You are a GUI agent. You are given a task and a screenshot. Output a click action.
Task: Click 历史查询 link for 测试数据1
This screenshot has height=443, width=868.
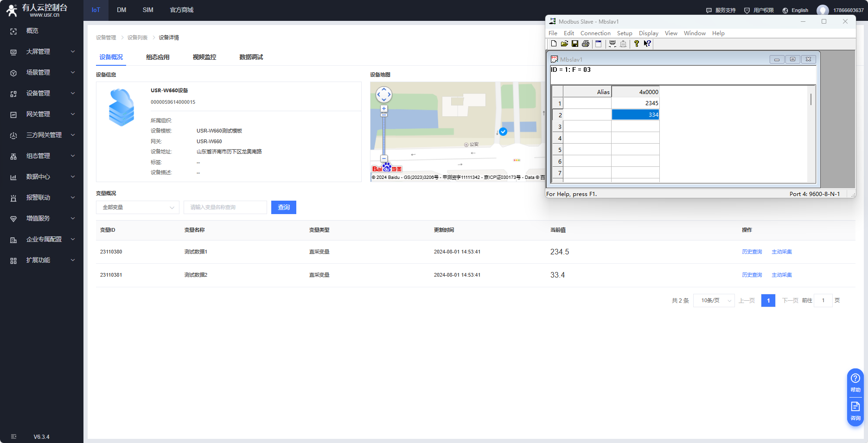click(x=752, y=252)
